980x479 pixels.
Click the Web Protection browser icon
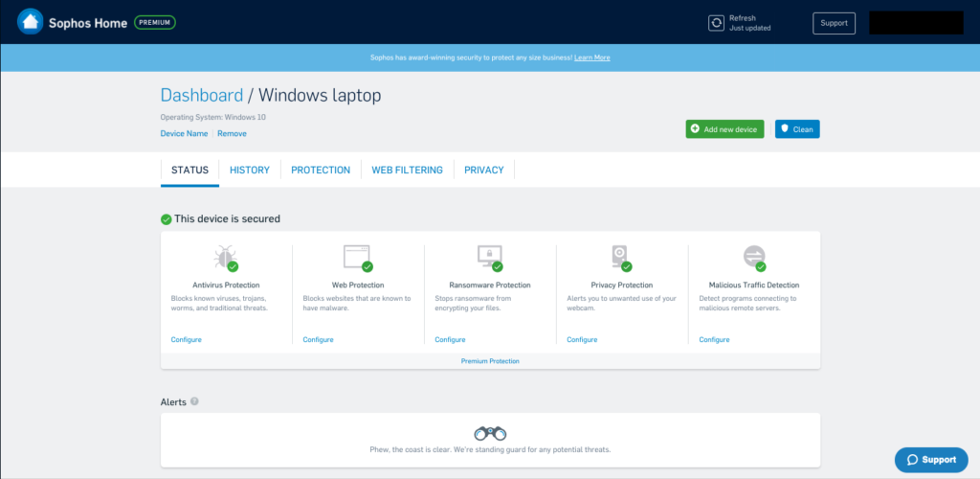click(357, 257)
